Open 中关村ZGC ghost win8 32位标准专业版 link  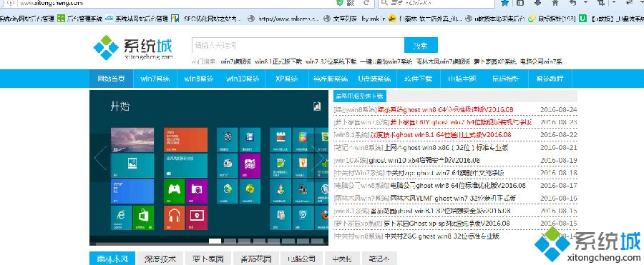click(x=442, y=236)
